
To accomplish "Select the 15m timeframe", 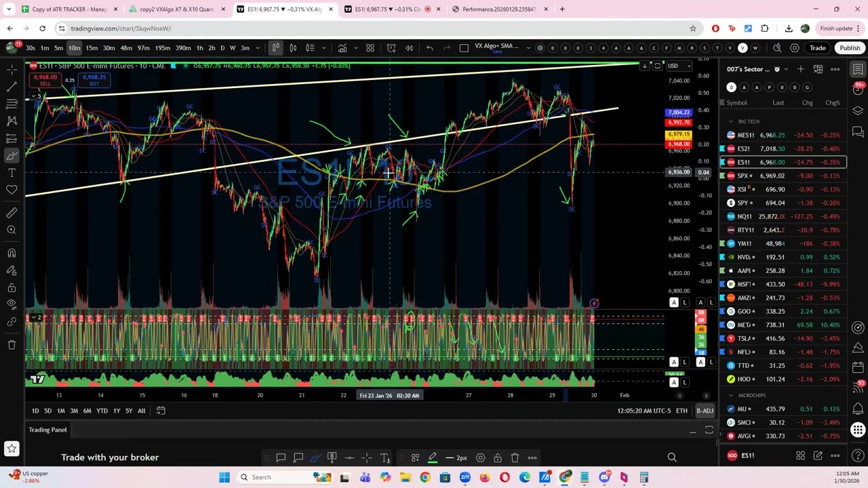I will click(92, 48).
